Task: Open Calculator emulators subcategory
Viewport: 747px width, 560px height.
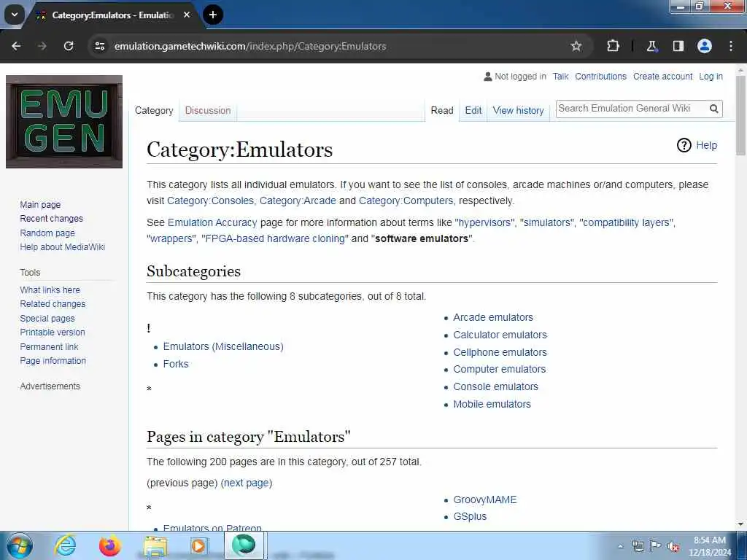Action: pyautogui.click(x=500, y=335)
